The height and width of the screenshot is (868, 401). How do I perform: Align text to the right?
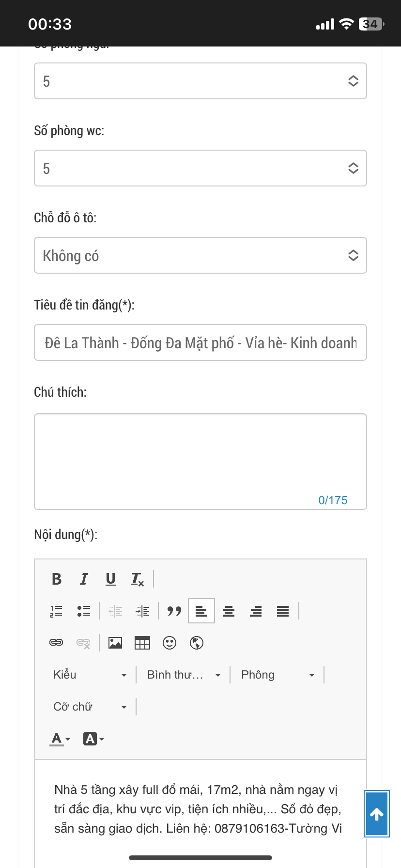coord(256,611)
